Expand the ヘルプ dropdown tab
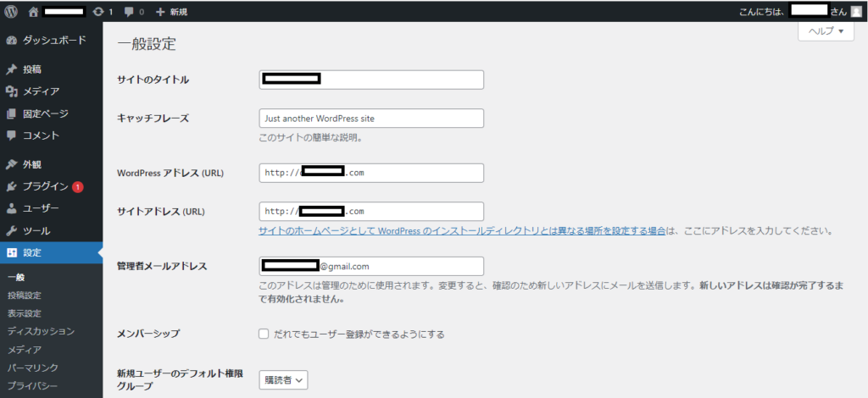 coord(826,31)
